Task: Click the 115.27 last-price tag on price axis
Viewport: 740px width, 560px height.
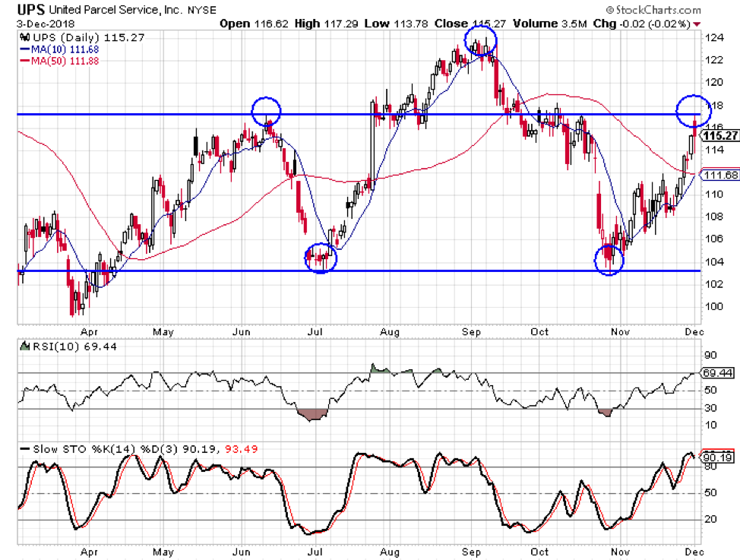Action: tap(720, 136)
